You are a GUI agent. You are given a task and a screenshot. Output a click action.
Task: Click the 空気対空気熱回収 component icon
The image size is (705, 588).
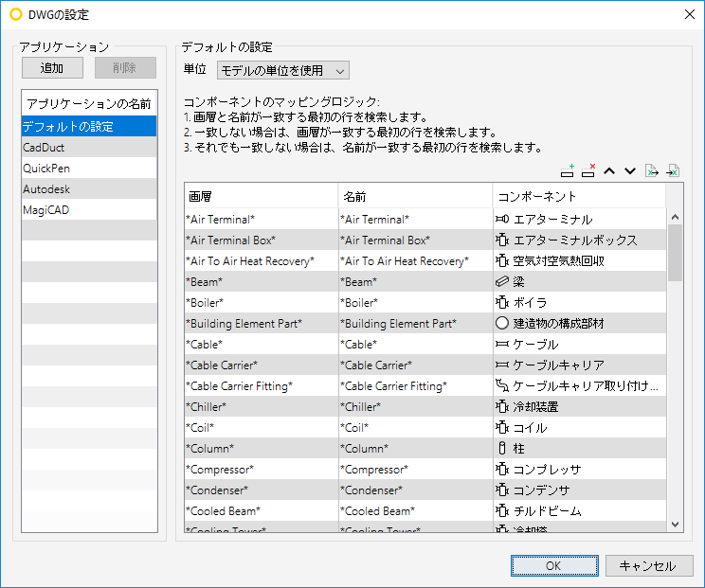[x=502, y=261]
